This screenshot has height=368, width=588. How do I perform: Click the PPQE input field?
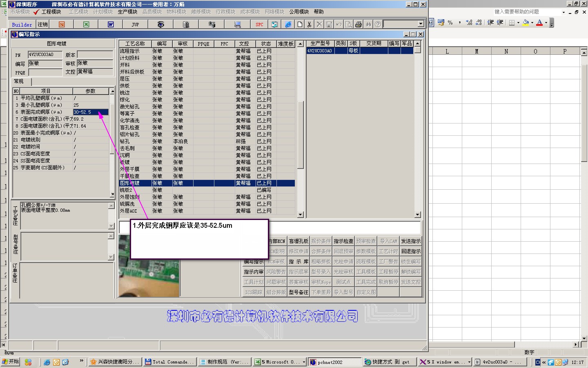(x=45, y=72)
